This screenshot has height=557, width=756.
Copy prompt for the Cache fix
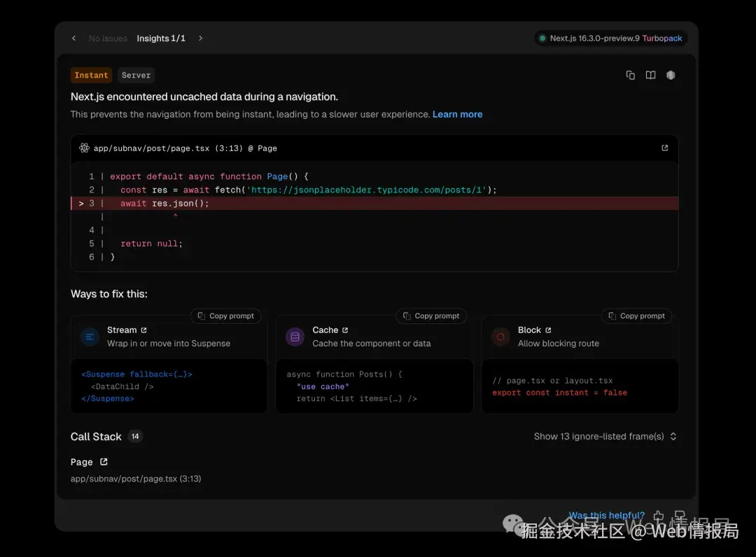tap(431, 316)
